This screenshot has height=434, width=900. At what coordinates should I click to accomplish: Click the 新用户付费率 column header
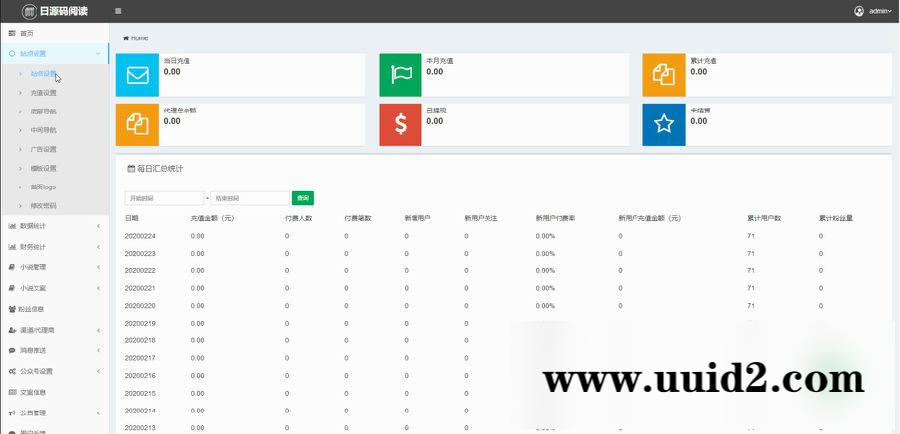[x=556, y=218]
